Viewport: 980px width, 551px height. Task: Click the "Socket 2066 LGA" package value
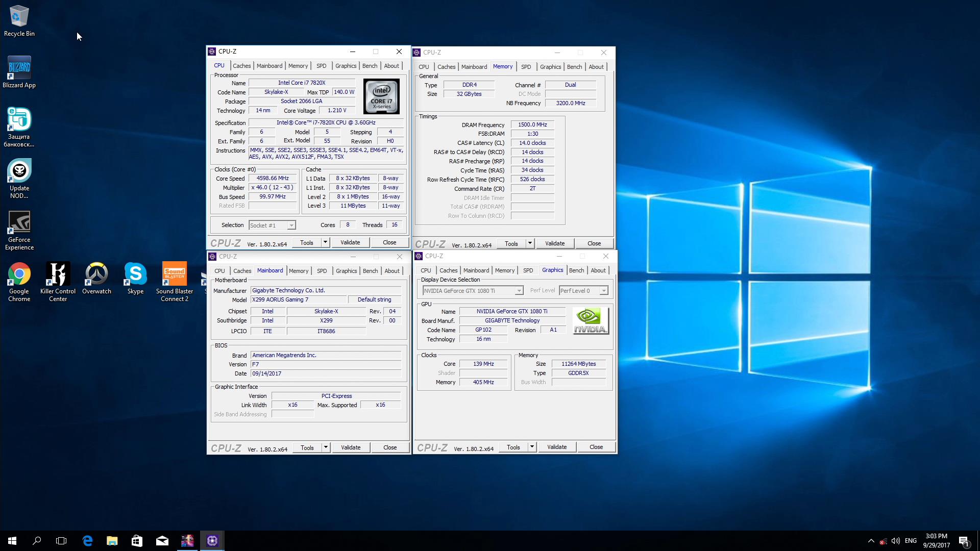pos(302,102)
